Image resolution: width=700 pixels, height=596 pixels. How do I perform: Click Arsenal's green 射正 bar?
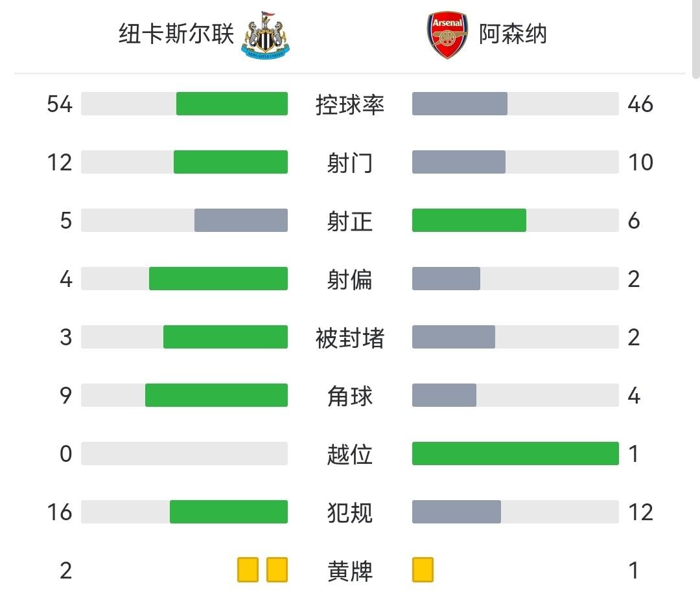click(x=469, y=220)
